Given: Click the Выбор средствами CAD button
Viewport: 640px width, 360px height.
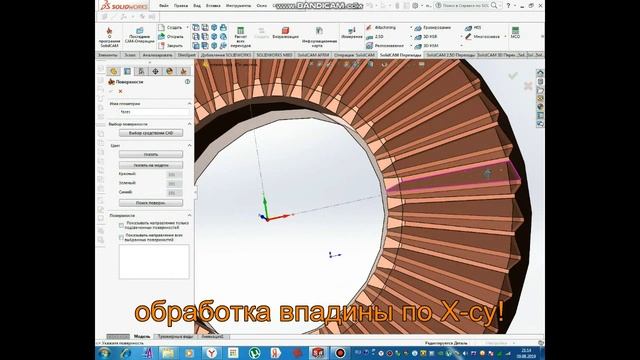Looking at the screenshot, I should pos(151,133).
